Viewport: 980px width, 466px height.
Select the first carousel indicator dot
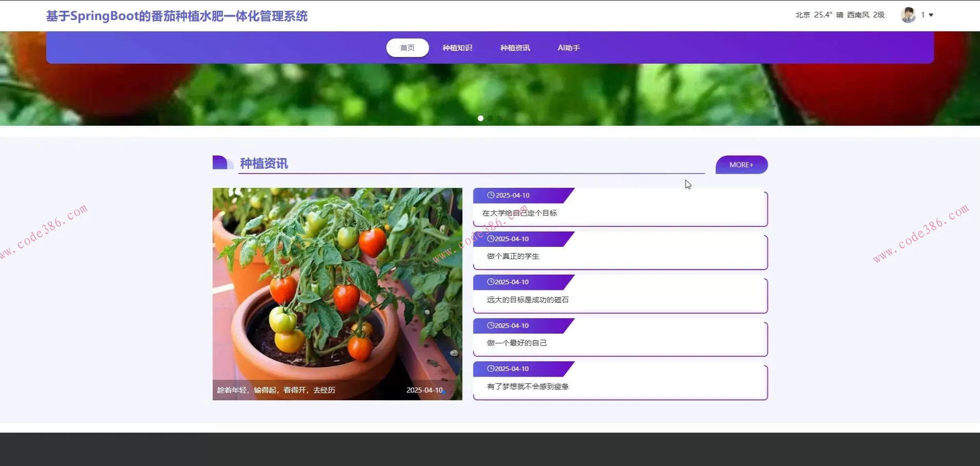480,118
